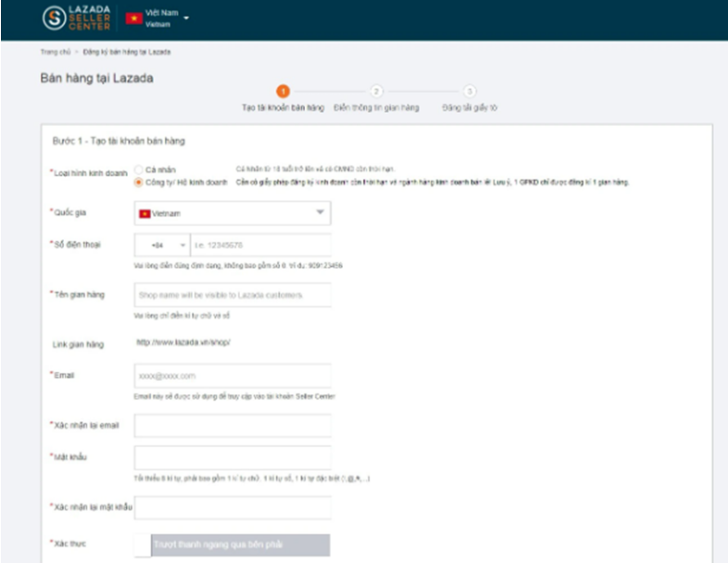728x563 pixels.
Task: Click the Trượt thanh ngang qua bên phải track
Action: coord(241,544)
